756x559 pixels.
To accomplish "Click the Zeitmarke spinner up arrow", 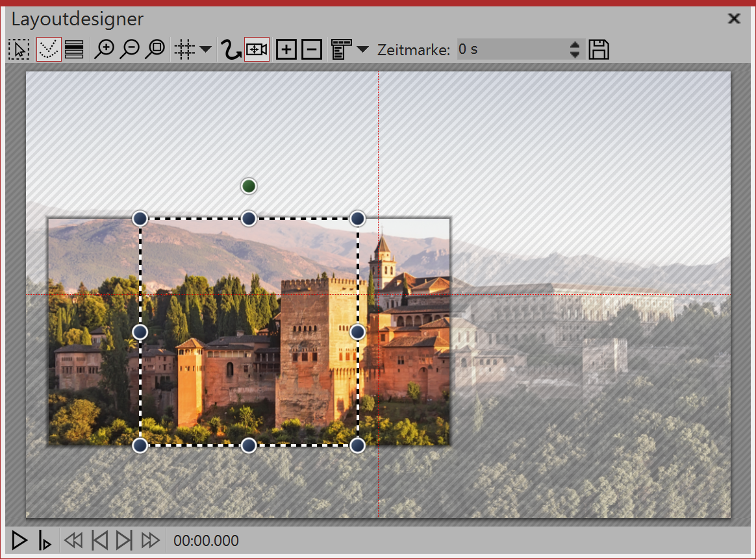I will (574, 45).
